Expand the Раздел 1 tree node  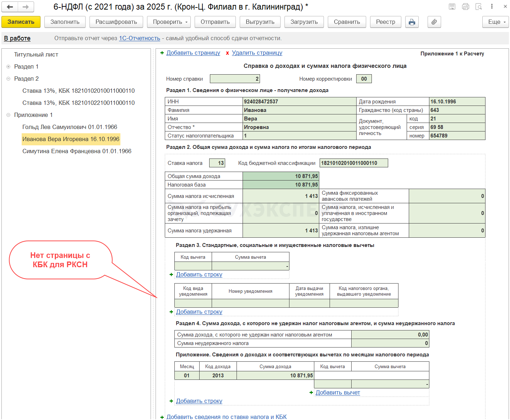pos(8,66)
